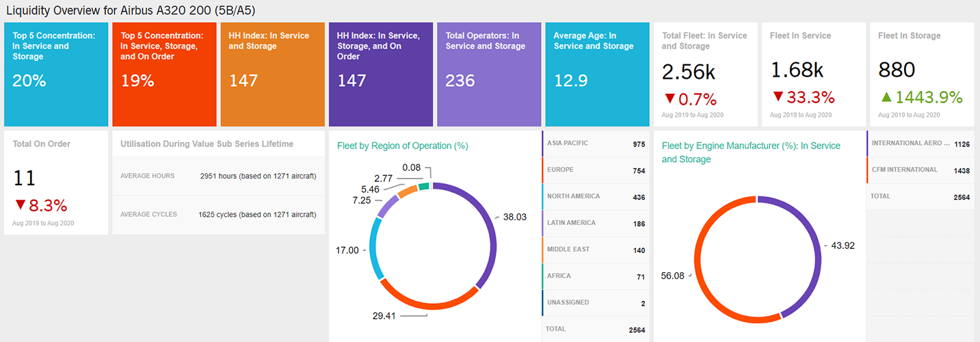Select the orange 5.46 donut segment

407,191
